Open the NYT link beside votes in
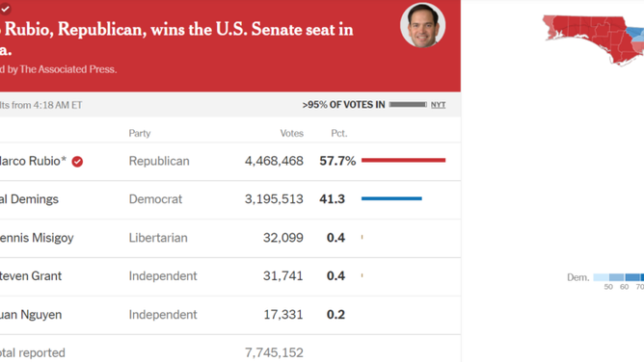The height and width of the screenshot is (362, 644). (x=438, y=105)
